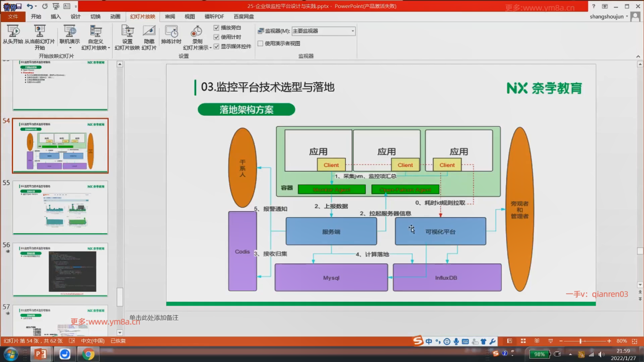Click the zoom slider in status bar
644x362 pixels.
coord(580,341)
